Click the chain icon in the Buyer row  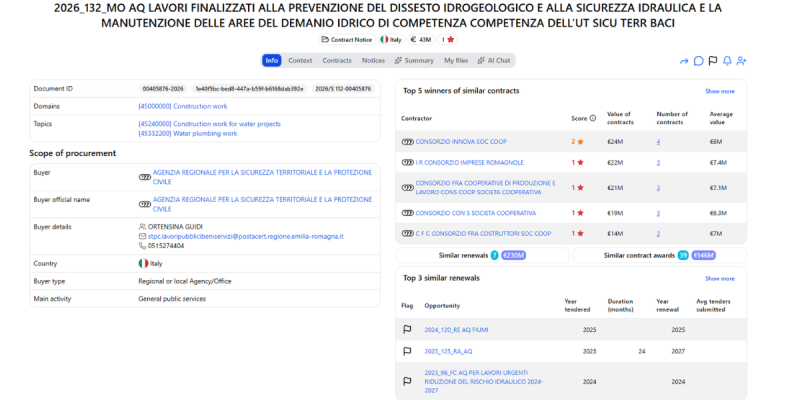tap(145, 177)
